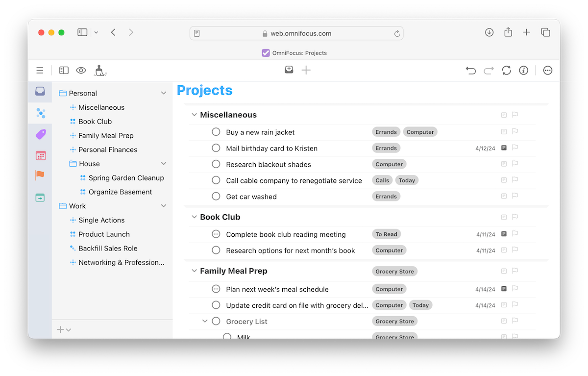Click Safari share icon
This screenshot has width=588, height=376.
(x=508, y=32)
